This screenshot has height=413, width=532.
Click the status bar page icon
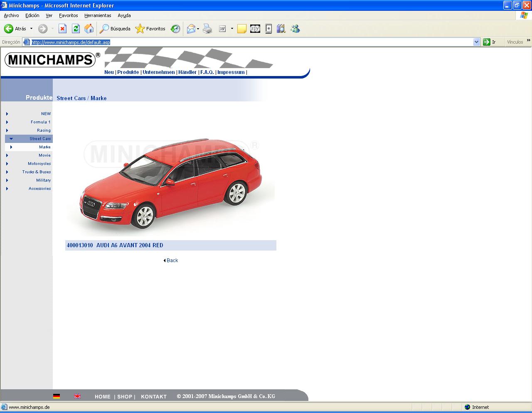click(x=4, y=407)
